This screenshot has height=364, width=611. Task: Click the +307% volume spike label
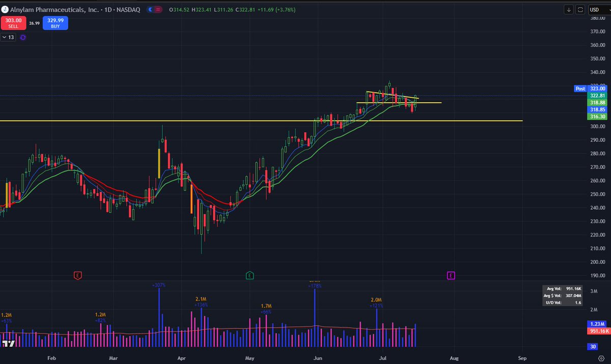159,286
